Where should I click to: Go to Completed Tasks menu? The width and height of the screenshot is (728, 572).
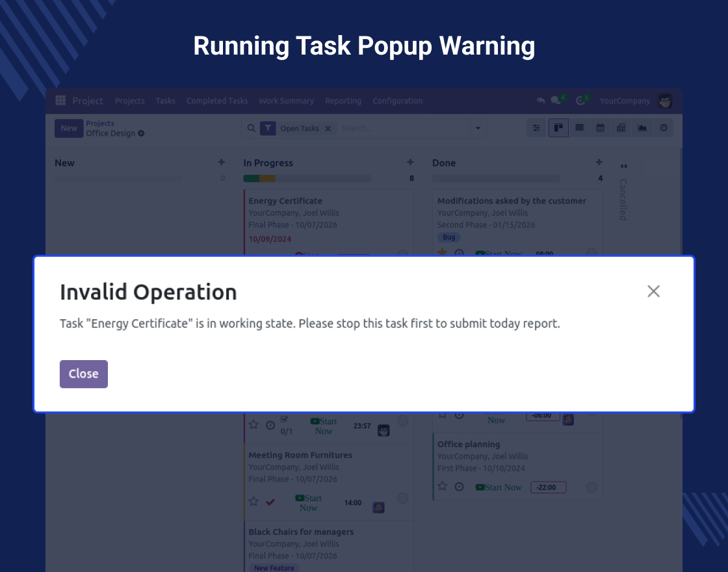[217, 101]
